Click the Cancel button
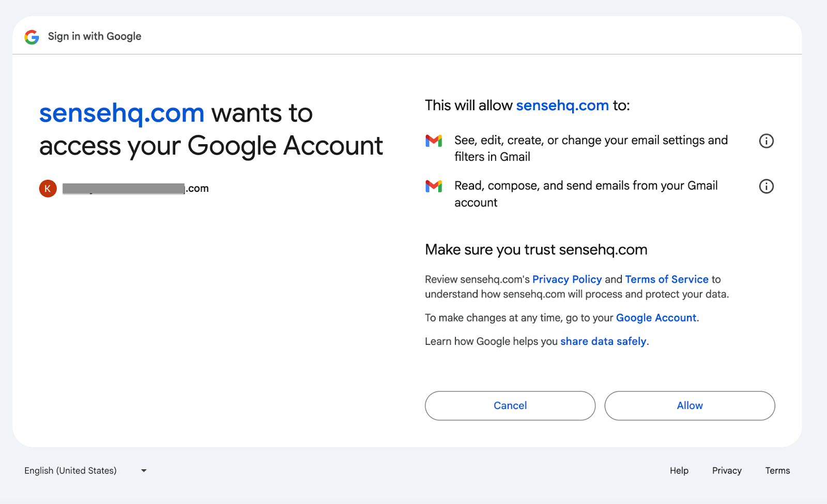827x504 pixels. (510, 406)
